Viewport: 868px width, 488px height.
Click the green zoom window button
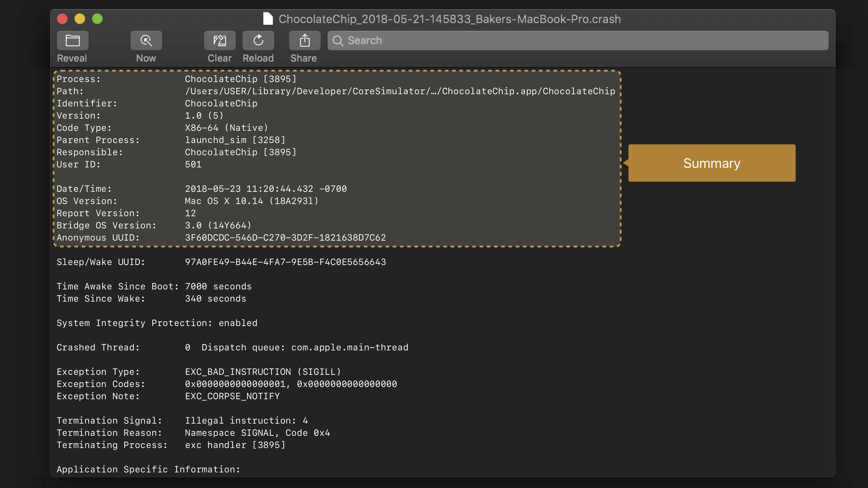pyautogui.click(x=97, y=19)
